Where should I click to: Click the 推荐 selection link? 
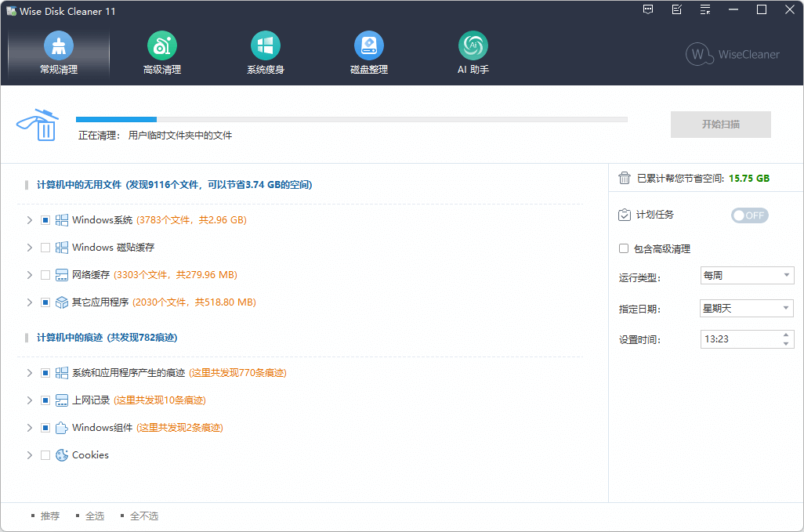coord(49,516)
